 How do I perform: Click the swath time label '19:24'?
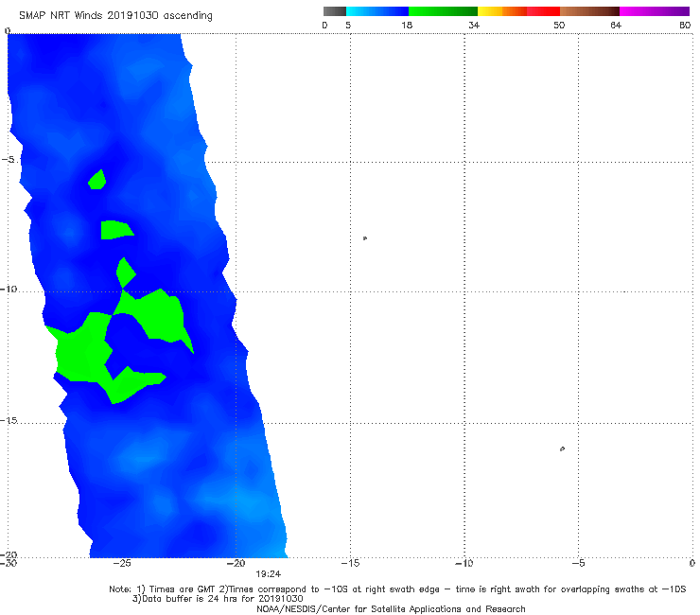coord(269,574)
